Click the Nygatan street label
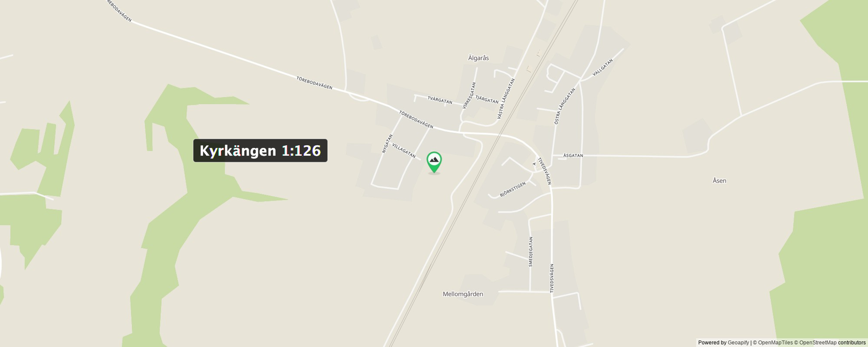Image resolution: width=868 pixels, height=347 pixels. pyautogui.click(x=387, y=144)
